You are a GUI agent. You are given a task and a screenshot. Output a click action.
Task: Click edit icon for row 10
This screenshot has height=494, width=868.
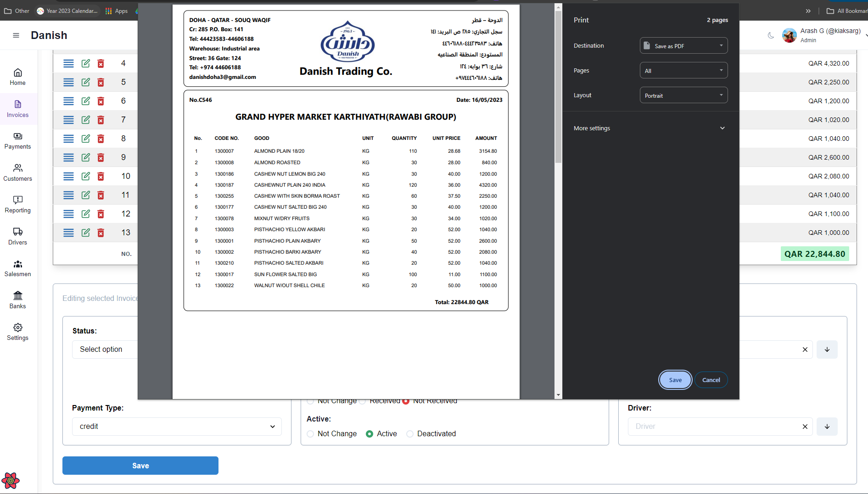[85, 176]
